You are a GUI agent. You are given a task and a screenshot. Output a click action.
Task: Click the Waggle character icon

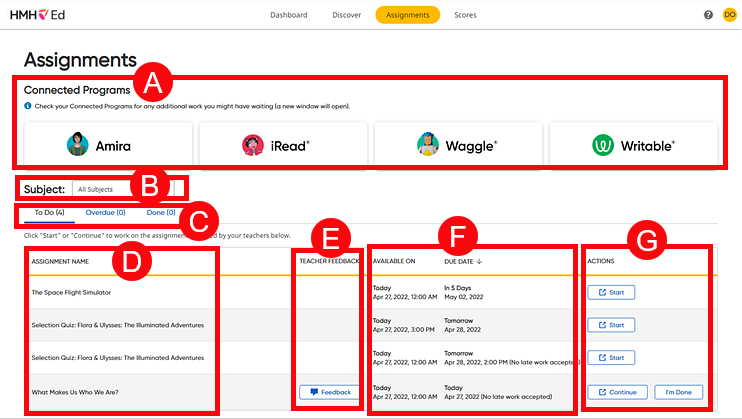[x=427, y=144]
